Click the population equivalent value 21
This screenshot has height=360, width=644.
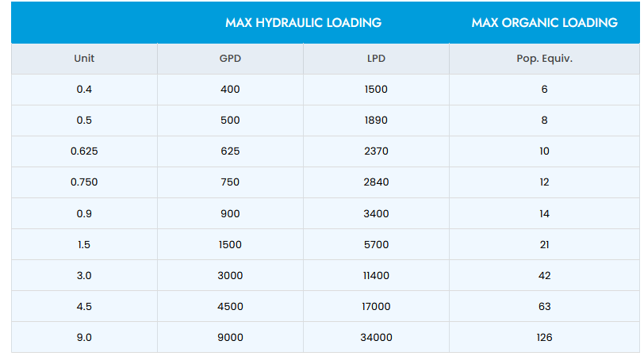click(x=544, y=244)
